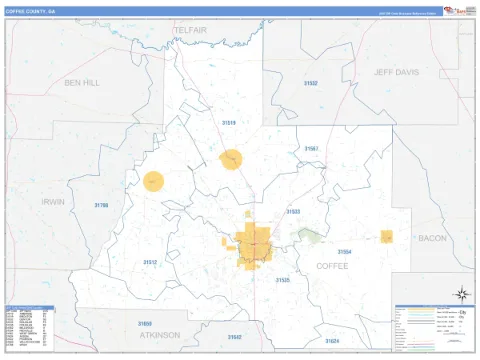Select the 31554 ZIP code label
The image size is (480, 360).
point(344,252)
